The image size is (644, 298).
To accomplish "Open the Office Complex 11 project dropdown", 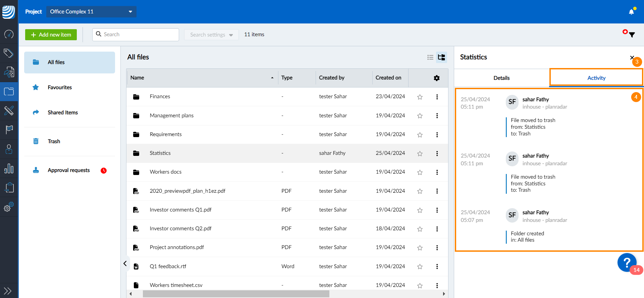I will (91, 12).
